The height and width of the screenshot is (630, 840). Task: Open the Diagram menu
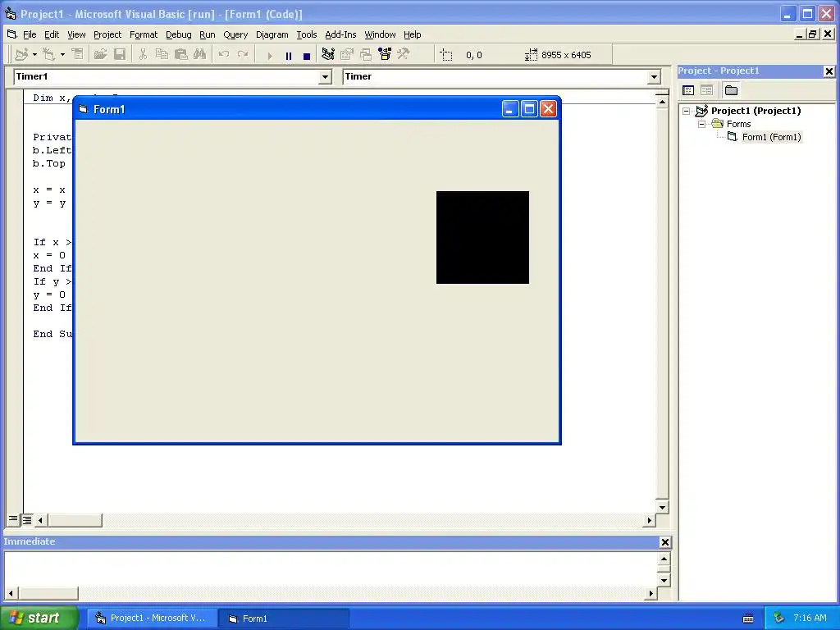[x=272, y=34]
